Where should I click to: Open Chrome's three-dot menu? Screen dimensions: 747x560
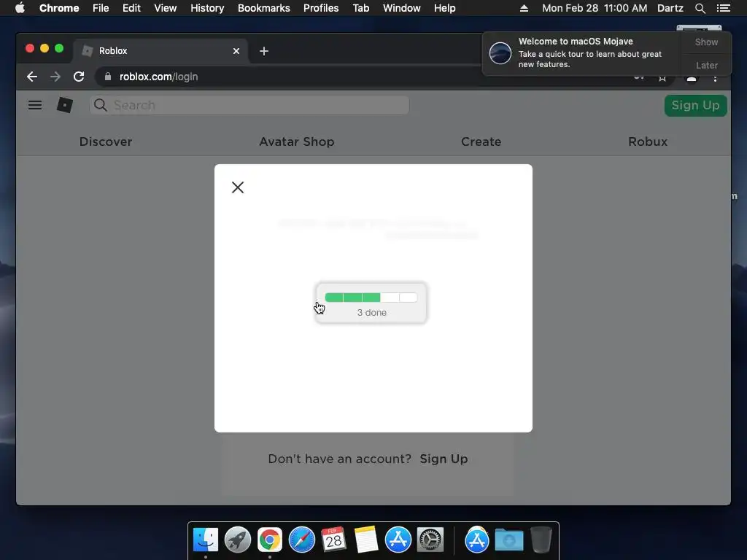click(x=715, y=78)
